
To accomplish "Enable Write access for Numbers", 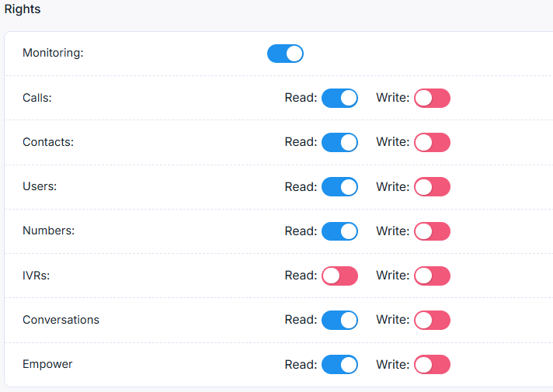I will point(432,231).
